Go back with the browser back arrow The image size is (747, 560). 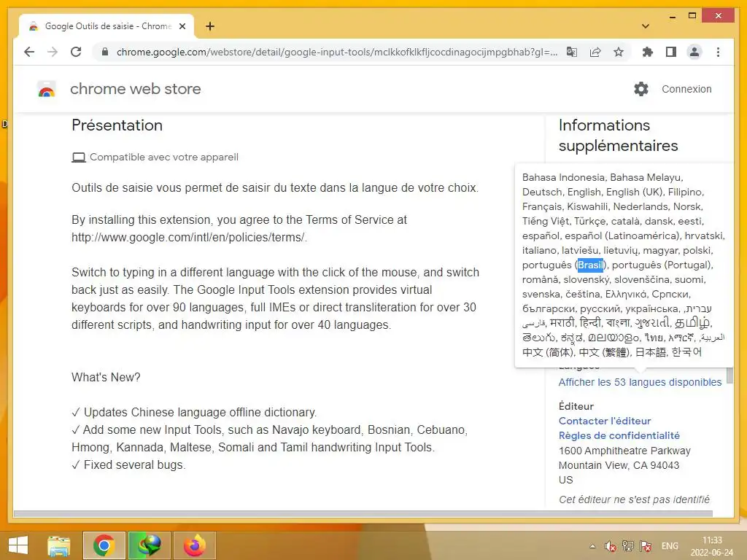pos(29,52)
